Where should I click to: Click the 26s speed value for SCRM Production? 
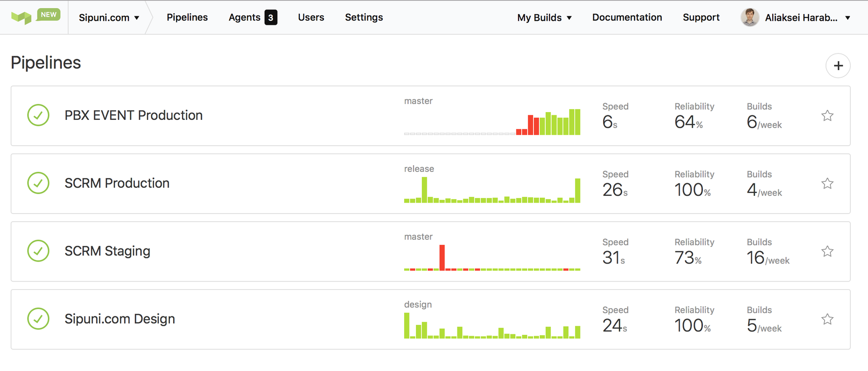pyautogui.click(x=615, y=190)
